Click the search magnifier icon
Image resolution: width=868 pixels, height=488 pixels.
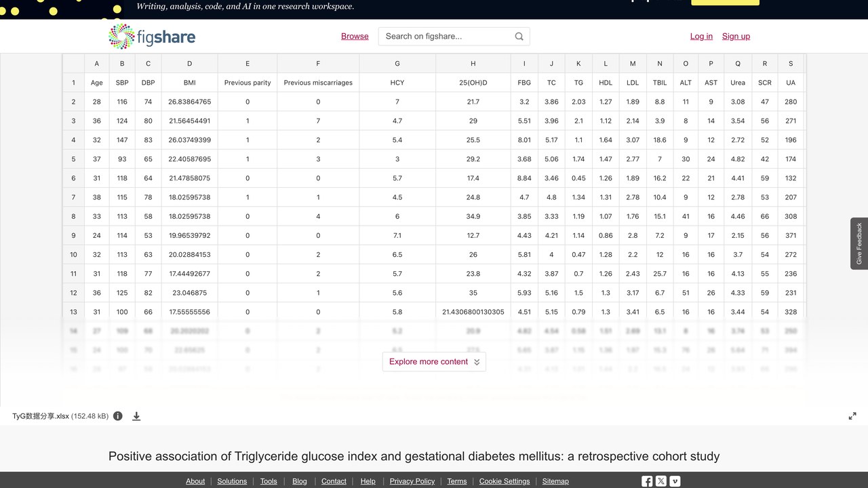coord(519,37)
